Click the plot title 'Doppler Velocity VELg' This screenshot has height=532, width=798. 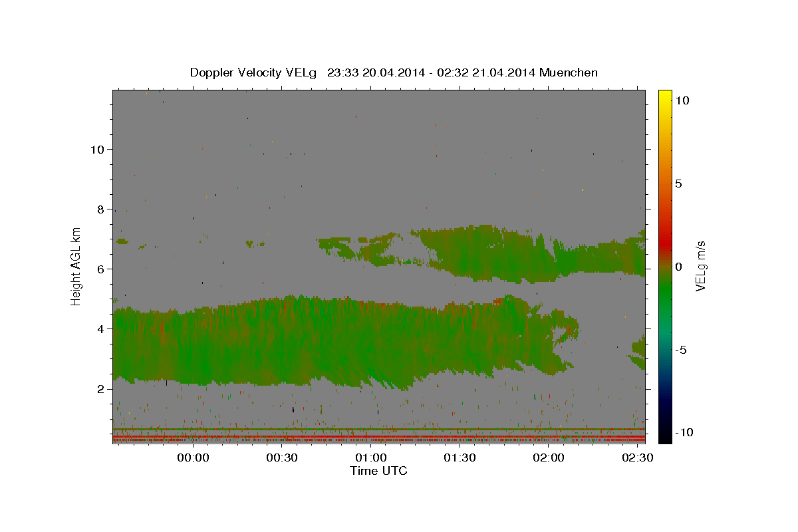pos(253,72)
